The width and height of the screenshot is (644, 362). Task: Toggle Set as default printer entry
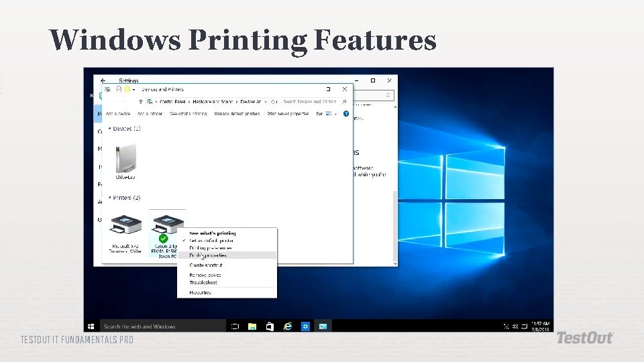(227, 241)
